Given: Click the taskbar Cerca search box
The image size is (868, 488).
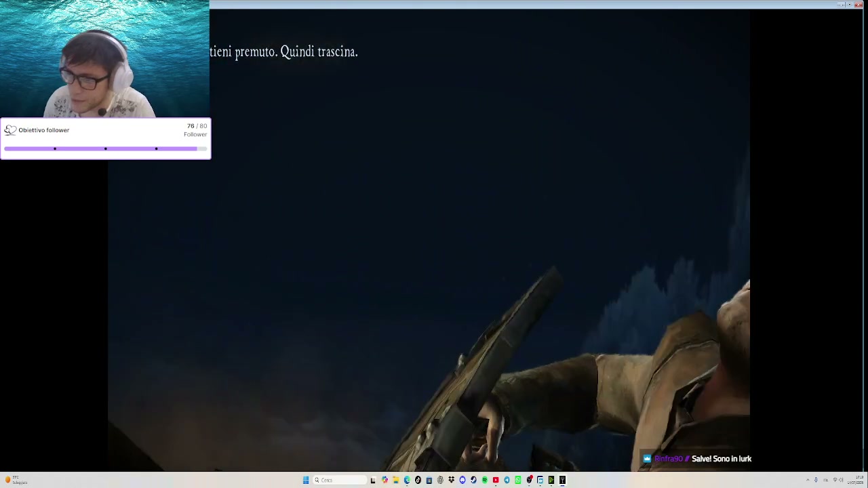Looking at the screenshot, I should coord(339,480).
